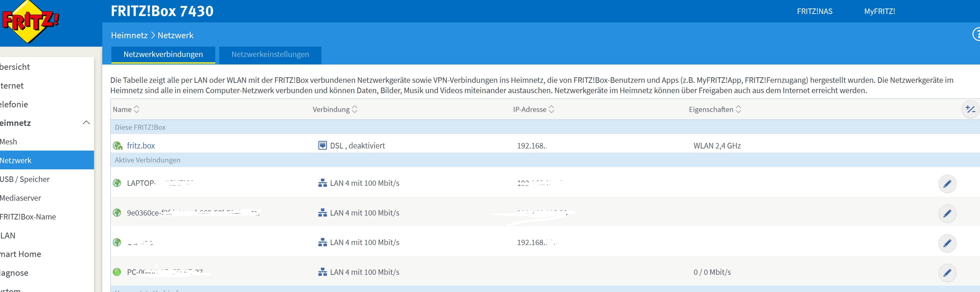Open MyFRITZ! in top bar
The height and width of the screenshot is (292, 980).
click(x=879, y=11)
